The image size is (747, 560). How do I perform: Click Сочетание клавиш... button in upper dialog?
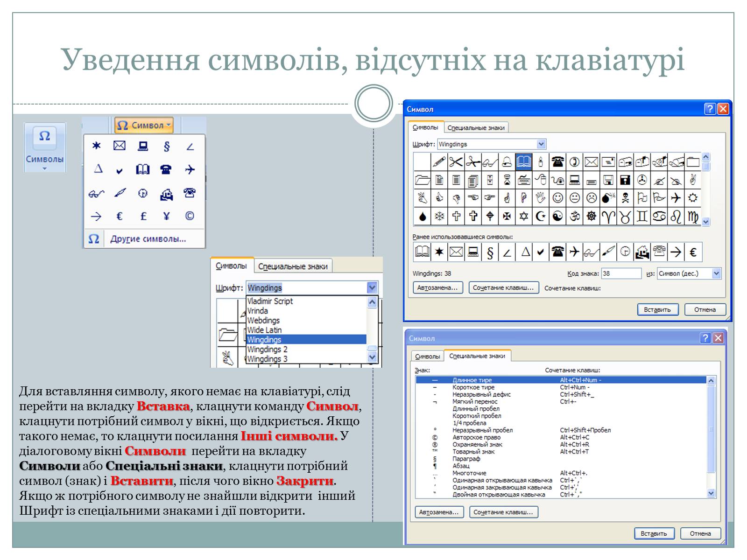click(503, 288)
